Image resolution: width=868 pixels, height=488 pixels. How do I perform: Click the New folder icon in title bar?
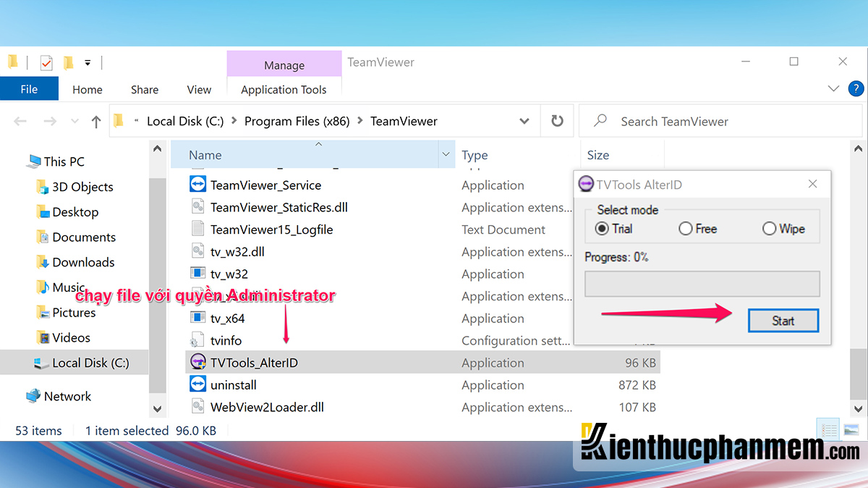[68, 63]
